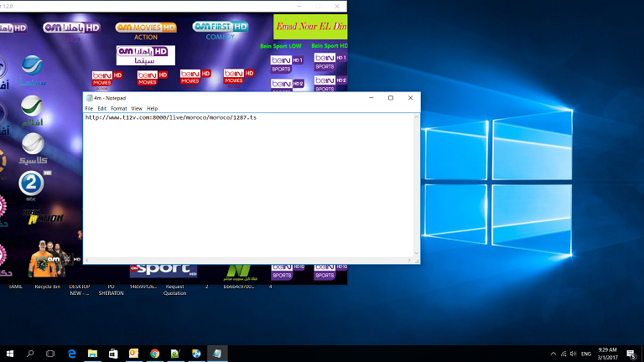This screenshot has height=362, width=644.
Task: Open beIN Sports HD10 in the LOW column
Action: (288, 271)
